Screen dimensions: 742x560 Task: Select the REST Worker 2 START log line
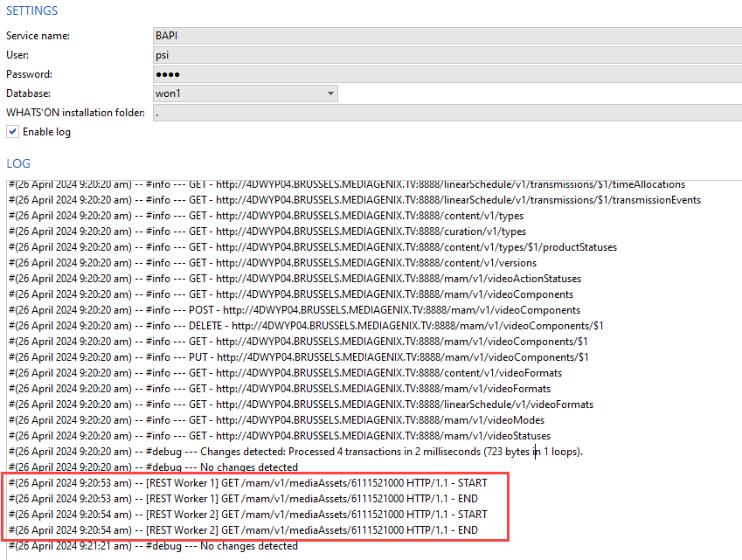coord(248,515)
